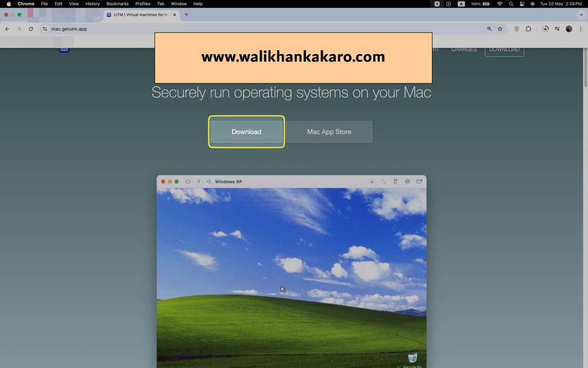Click the page vertical scrollbar
This screenshot has height=368, width=588.
(585, 68)
